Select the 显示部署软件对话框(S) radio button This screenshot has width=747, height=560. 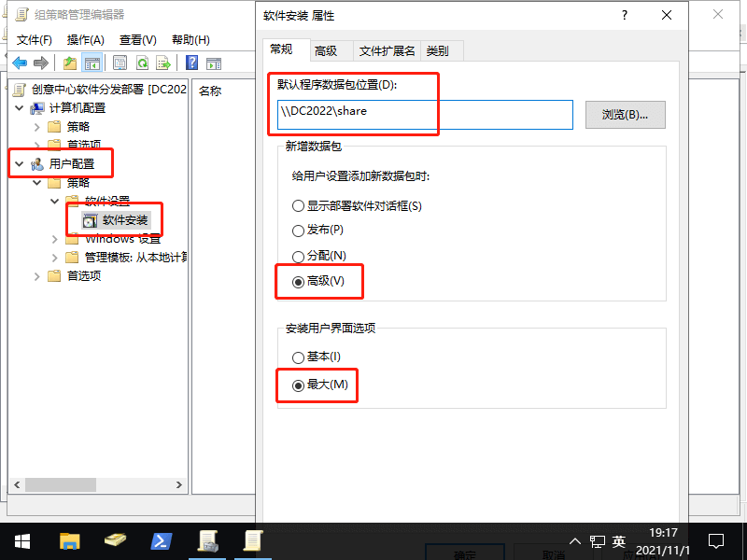click(x=298, y=206)
